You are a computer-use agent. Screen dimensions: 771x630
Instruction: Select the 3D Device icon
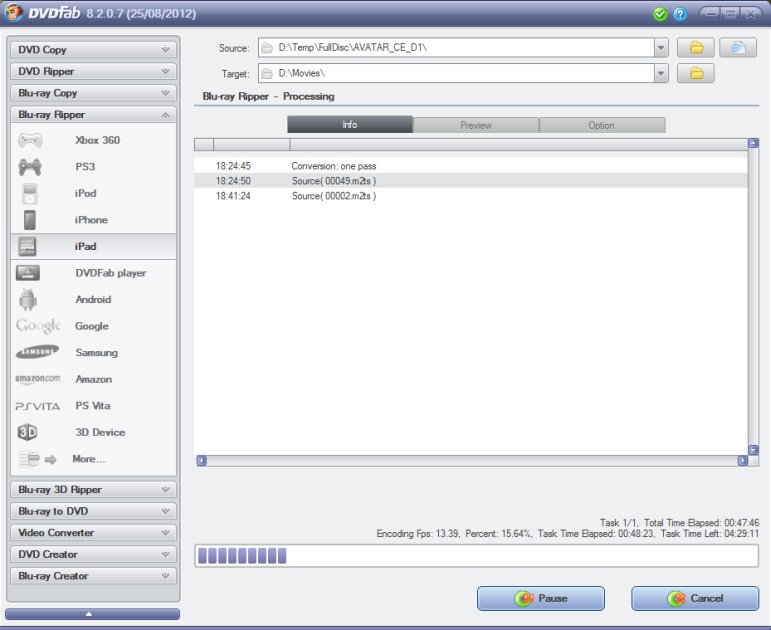[x=28, y=432]
